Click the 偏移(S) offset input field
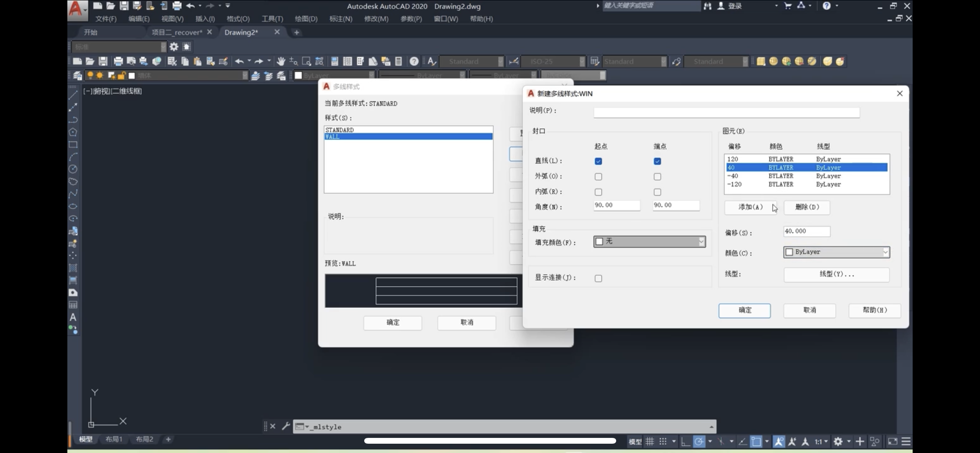The width and height of the screenshot is (980, 453). 806,231
